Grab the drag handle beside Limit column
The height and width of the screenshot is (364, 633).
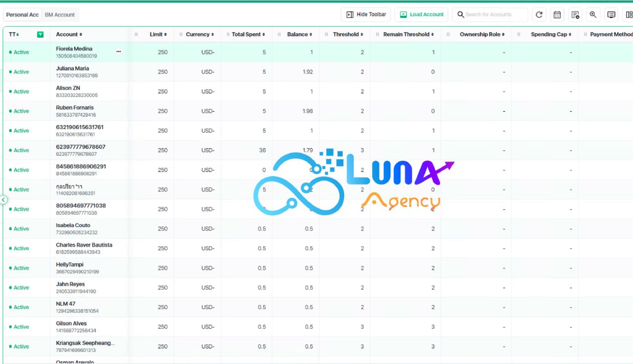tap(136, 35)
